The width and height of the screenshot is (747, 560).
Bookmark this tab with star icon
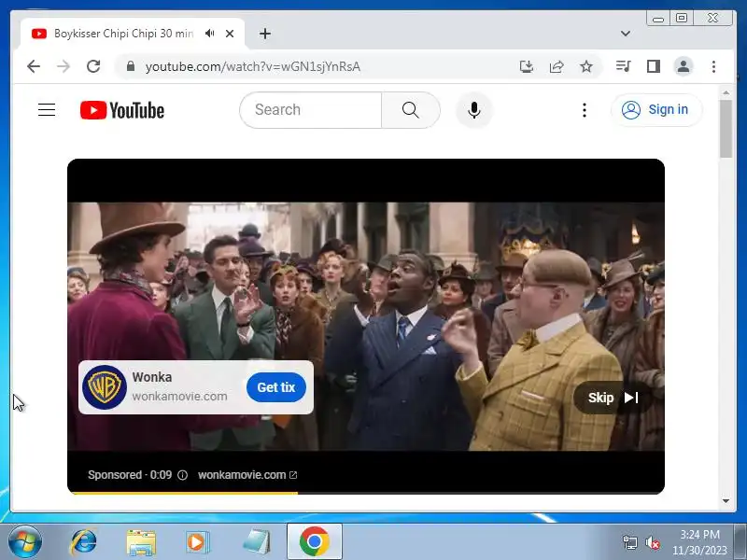(x=586, y=66)
